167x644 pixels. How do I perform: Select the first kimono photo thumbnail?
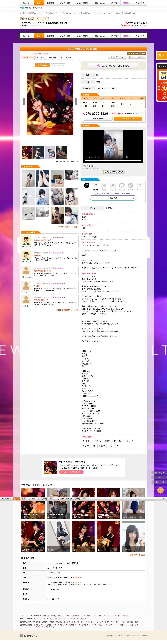(27, 152)
